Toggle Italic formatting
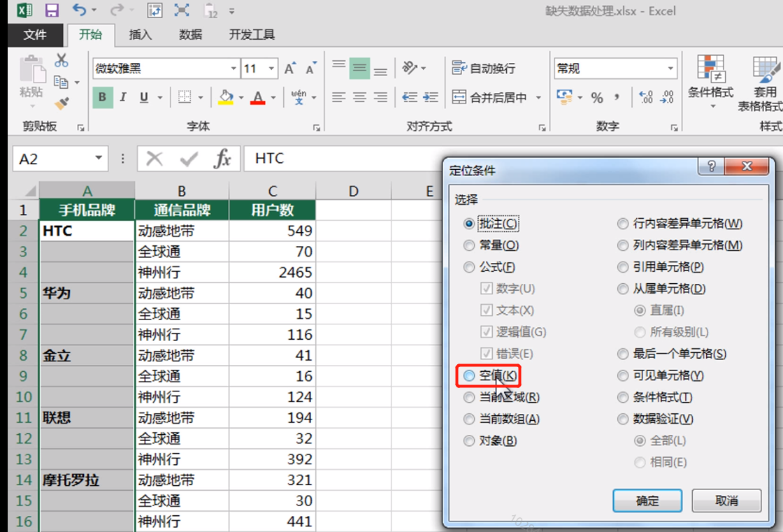 pos(123,97)
